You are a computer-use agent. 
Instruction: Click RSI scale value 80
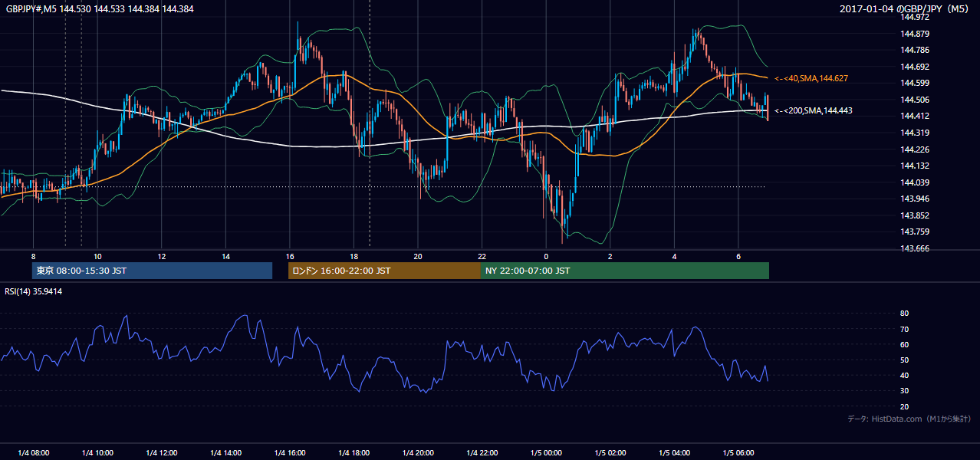pos(904,314)
